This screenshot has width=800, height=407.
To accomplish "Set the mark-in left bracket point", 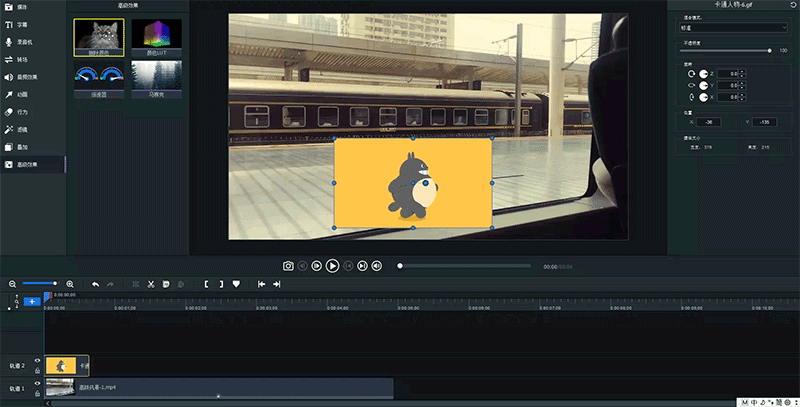I will click(206, 284).
